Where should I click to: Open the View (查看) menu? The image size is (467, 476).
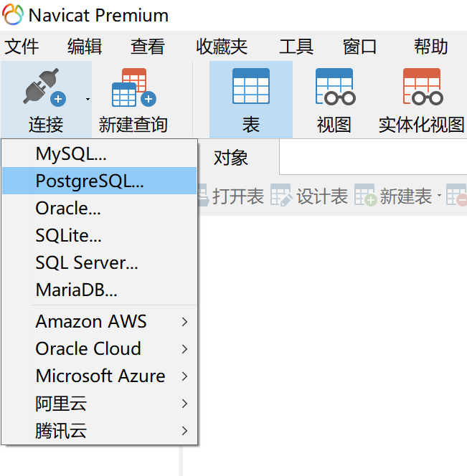tap(148, 47)
